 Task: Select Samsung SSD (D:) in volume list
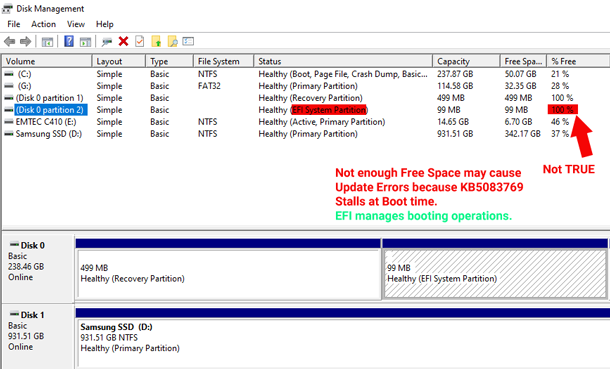[x=49, y=134]
